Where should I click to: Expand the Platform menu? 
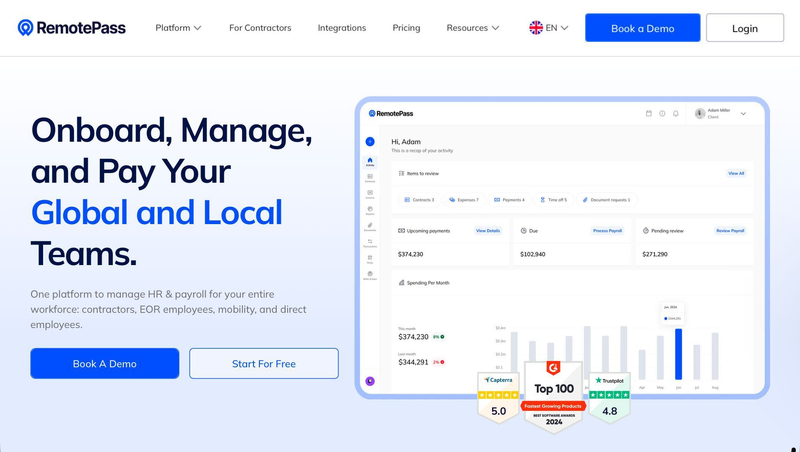tap(178, 28)
